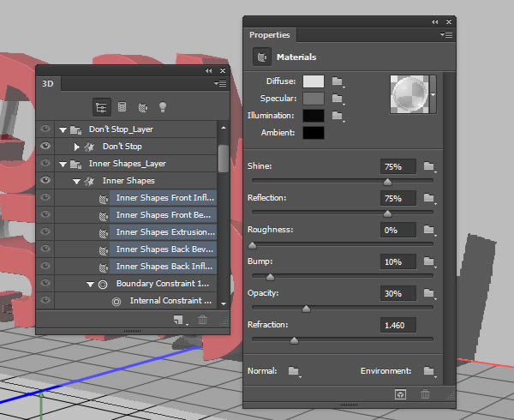Open material picker dropdown arrow
Screen dimensions: 514x420
coord(433,94)
